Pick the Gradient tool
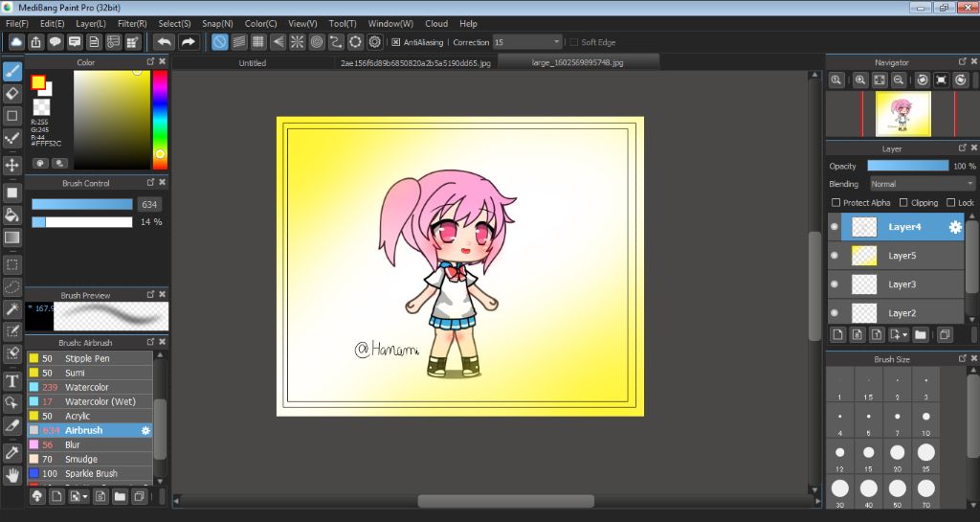 coord(11,238)
